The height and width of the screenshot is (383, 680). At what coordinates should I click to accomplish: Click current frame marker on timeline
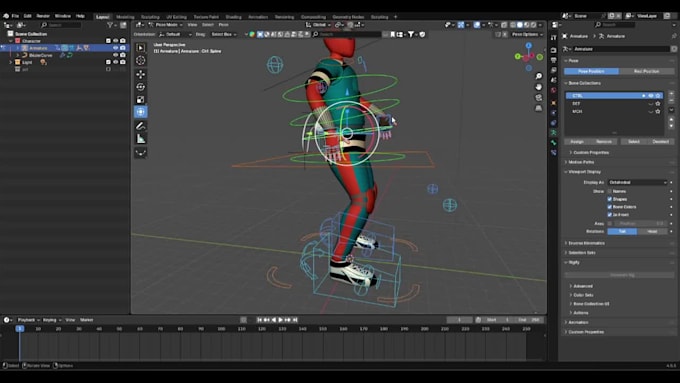(x=20, y=329)
